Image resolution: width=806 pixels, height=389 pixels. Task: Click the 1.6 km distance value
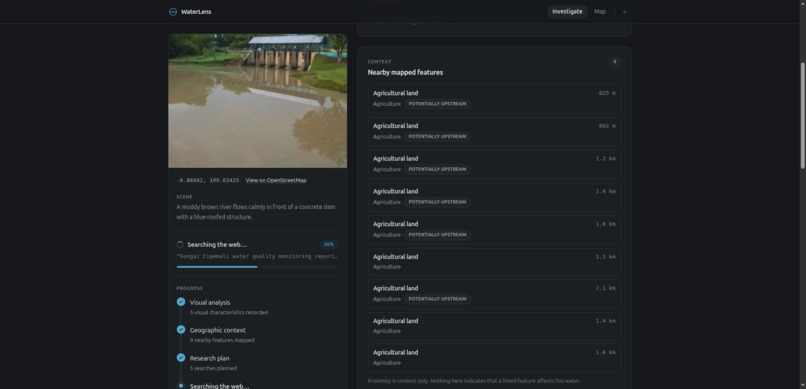tap(605, 353)
